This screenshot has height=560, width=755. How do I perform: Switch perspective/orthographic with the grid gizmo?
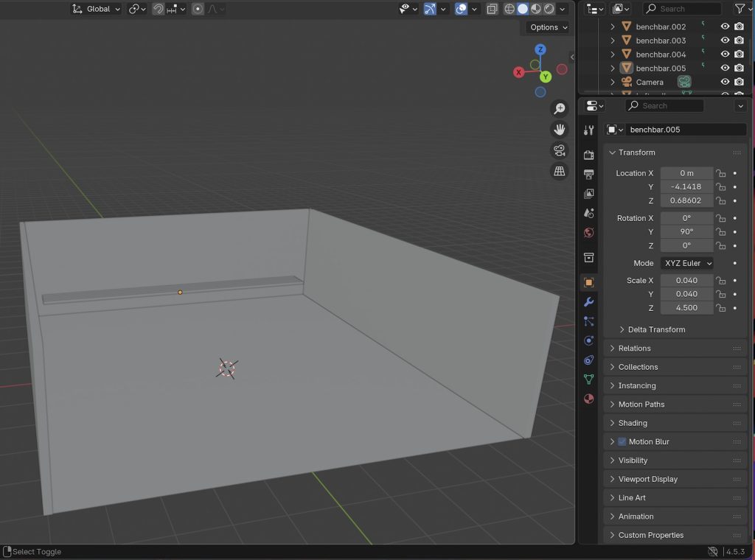tap(560, 172)
